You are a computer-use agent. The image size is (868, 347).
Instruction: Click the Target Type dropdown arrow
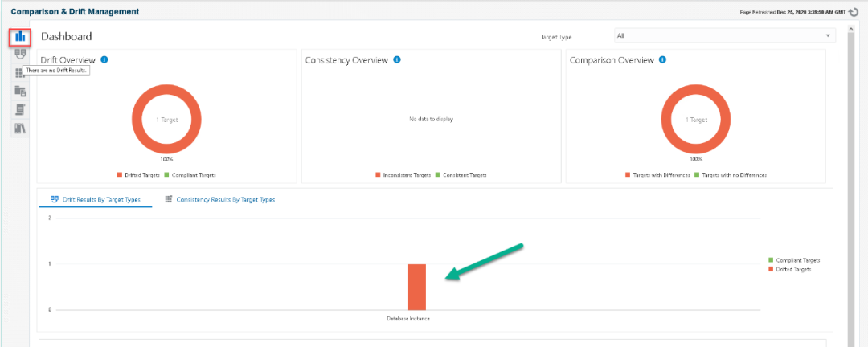(x=828, y=35)
